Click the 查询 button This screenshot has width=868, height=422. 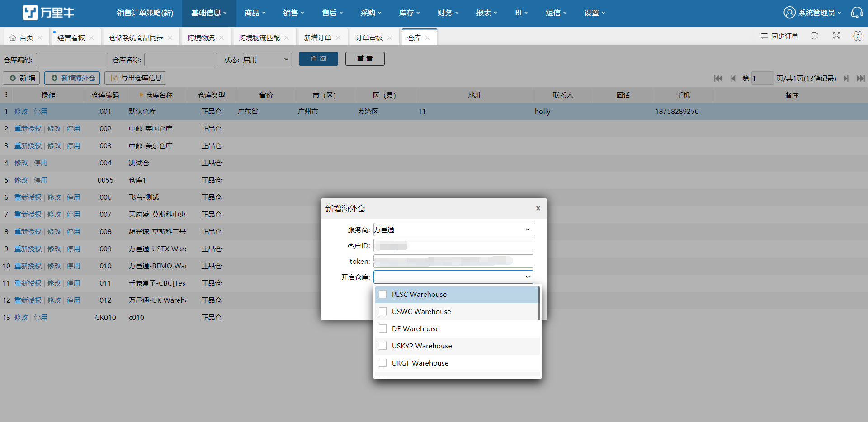tap(318, 59)
